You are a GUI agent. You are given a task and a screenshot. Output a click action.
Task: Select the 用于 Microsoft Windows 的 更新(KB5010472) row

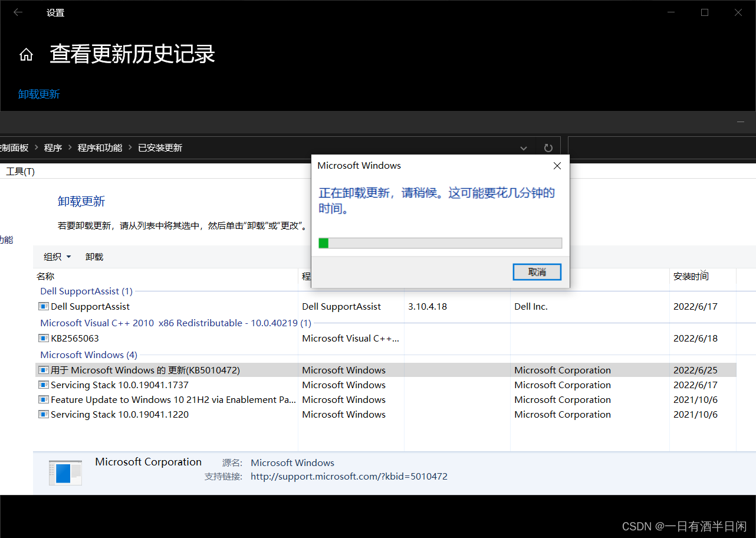[386, 370]
